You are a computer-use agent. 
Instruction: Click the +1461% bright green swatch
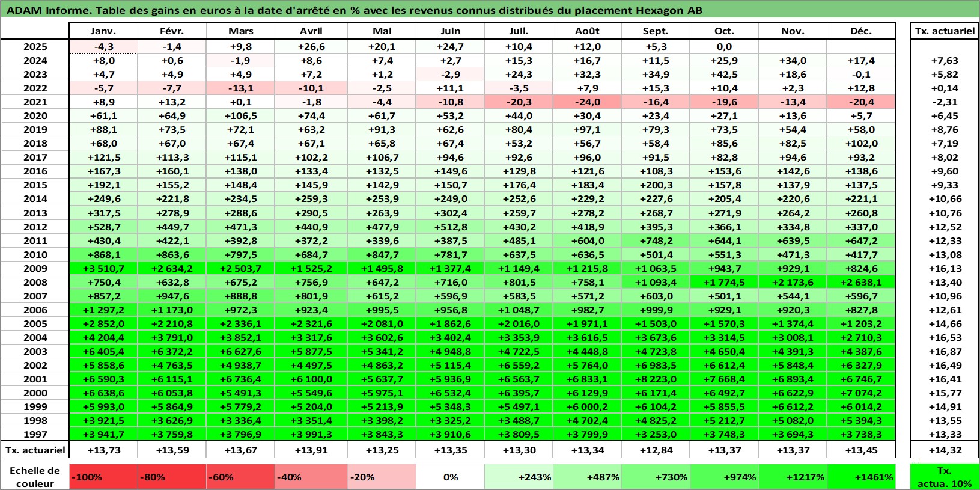[x=861, y=477]
